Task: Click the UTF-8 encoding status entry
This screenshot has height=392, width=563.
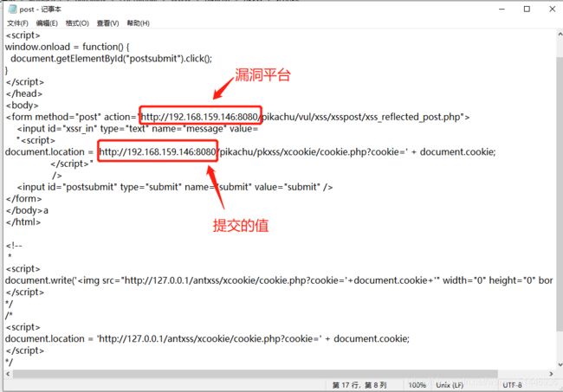Action: 512,385
